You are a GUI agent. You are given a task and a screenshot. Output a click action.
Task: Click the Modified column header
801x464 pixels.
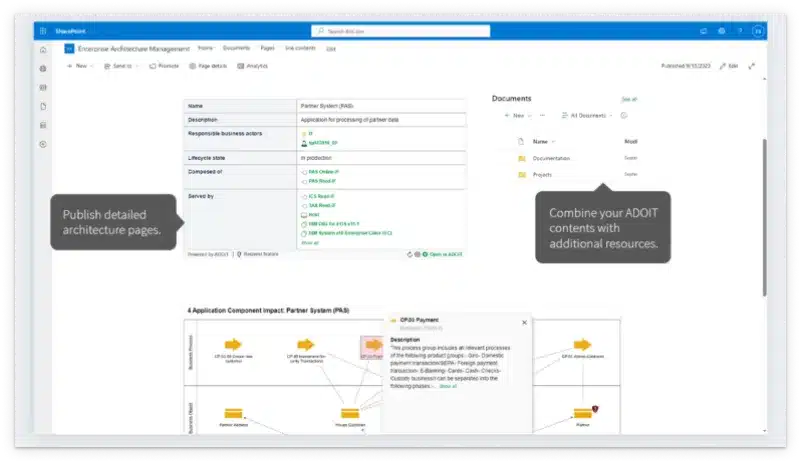click(630, 142)
